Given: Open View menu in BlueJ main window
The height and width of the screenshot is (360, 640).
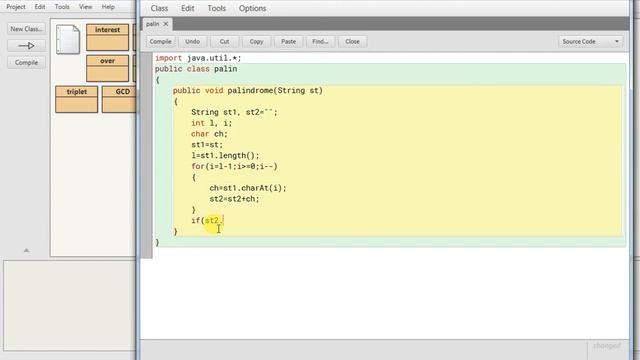Looking at the screenshot, I should (x=85, y=7).
